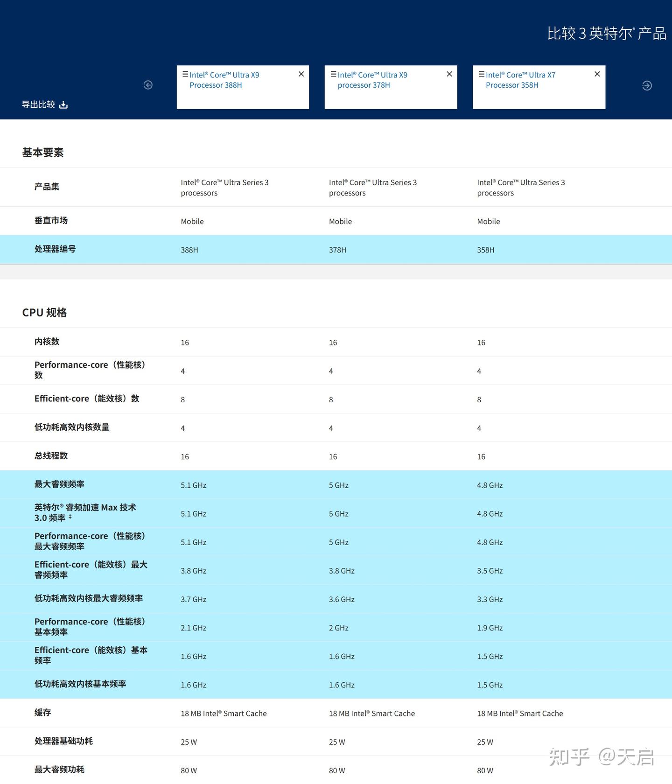Click 5 GHz in the 最大睿频频率 row

[339, 485]
